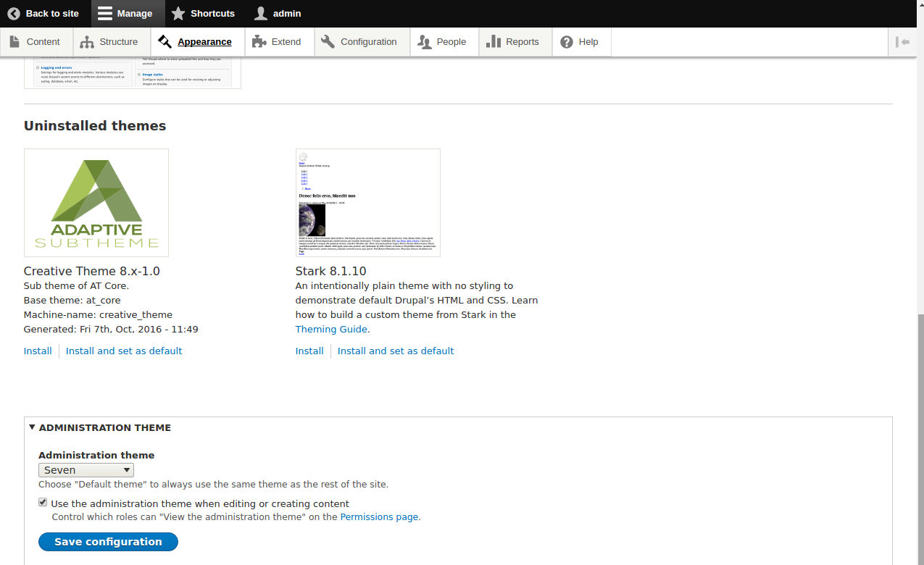Click the Stark 8.1.10 title
This screenshot has height=565, width=924.
pyautogui.click(x=331, y=271)
